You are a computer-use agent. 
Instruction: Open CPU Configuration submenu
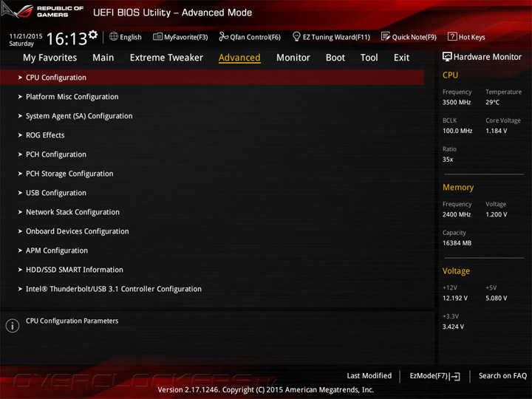coord(212,78)
